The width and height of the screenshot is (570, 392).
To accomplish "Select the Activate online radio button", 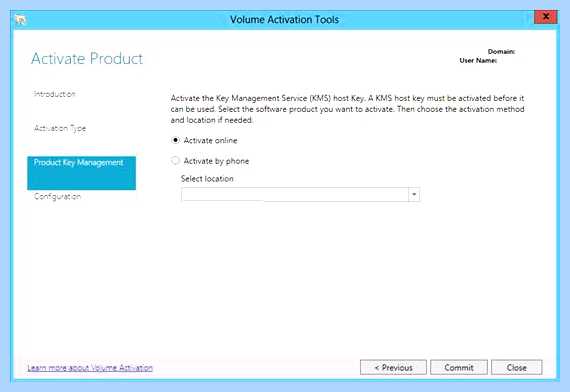I will tap(176, 140).
